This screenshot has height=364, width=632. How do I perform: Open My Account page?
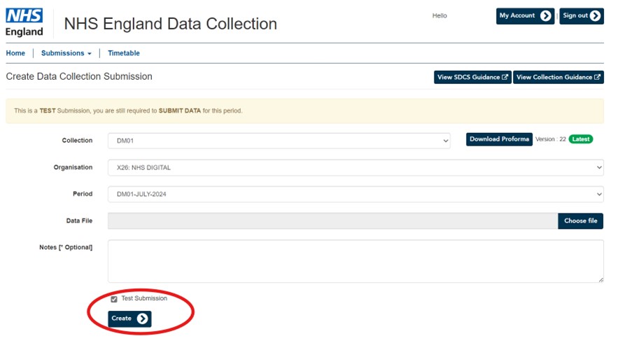click(525, 15)
